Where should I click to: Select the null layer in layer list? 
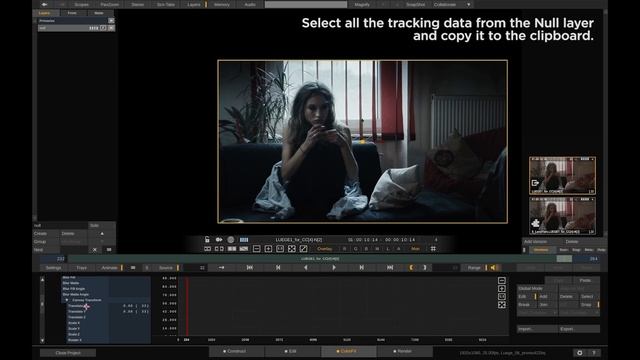tap(76, 28)
